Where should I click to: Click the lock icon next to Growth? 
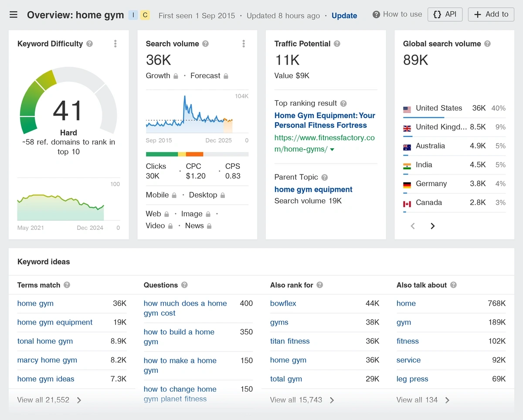click(x=176, y=76)
